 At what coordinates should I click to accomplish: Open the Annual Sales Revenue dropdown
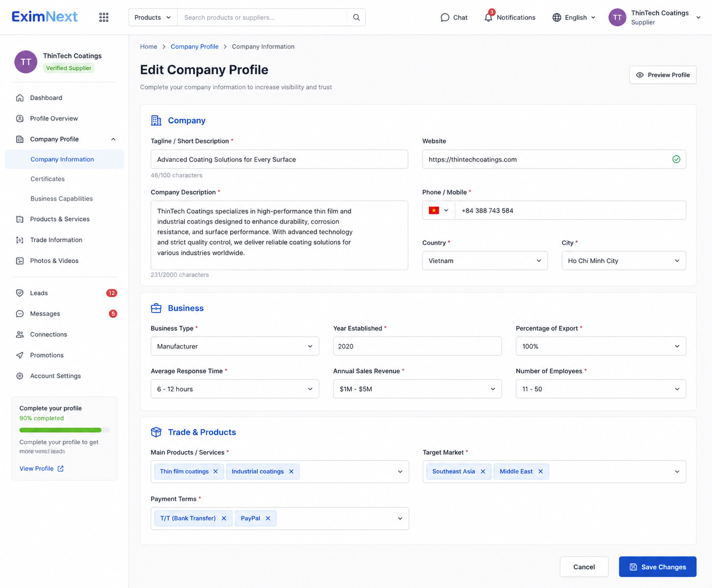coord(417,389)
